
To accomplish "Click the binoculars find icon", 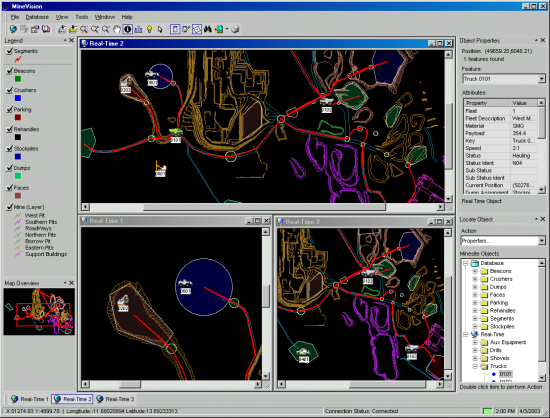I will (x=208, y=29).
